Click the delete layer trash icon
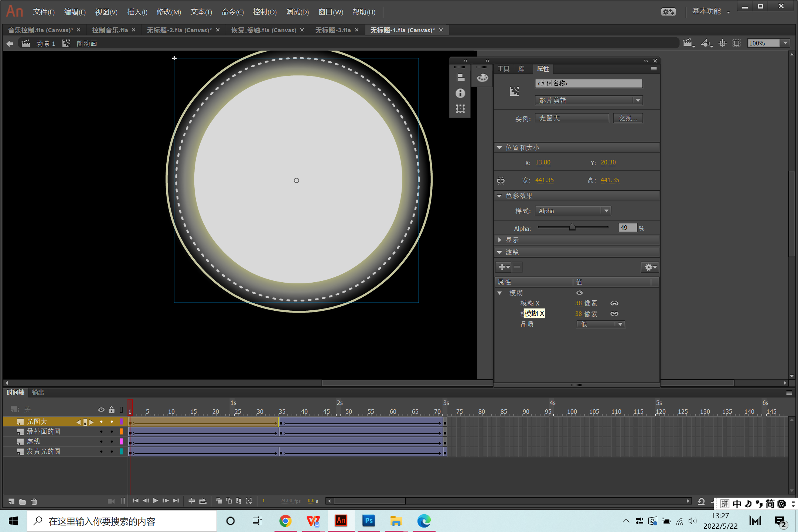Image resolution: width=798 pixels, height=532 pixels. (x=34, y=501)
